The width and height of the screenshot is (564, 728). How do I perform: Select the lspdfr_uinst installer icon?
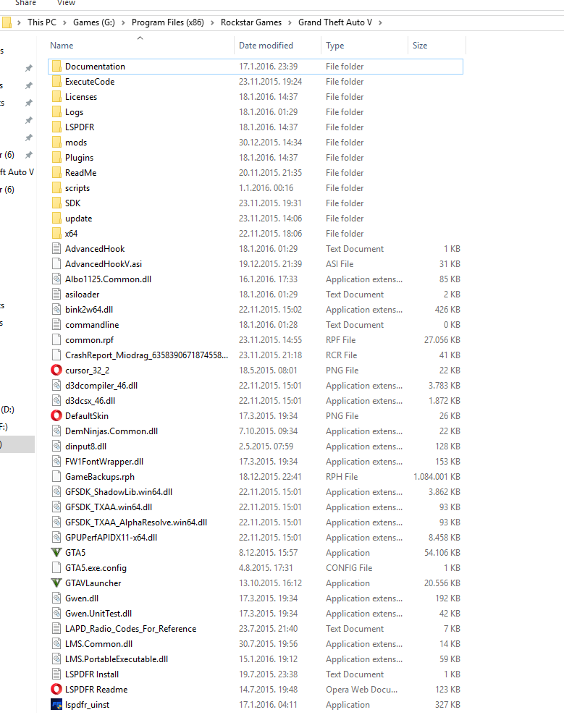click(56, 705)
